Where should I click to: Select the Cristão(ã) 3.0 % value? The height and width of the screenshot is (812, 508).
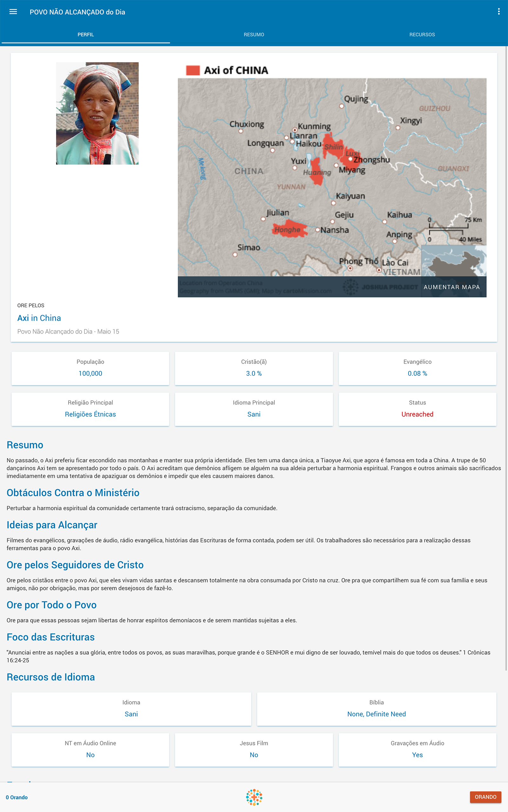[x=254, y=373]
